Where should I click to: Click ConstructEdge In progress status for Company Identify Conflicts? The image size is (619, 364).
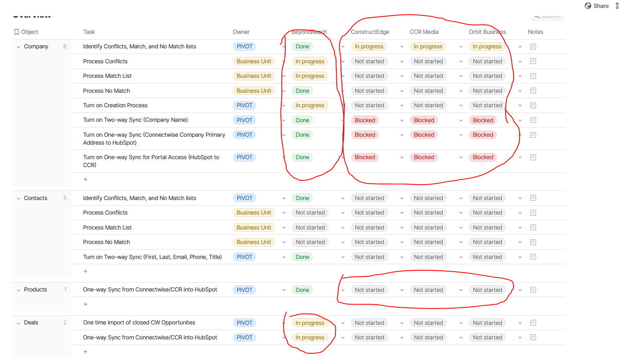tap(369, 47)
